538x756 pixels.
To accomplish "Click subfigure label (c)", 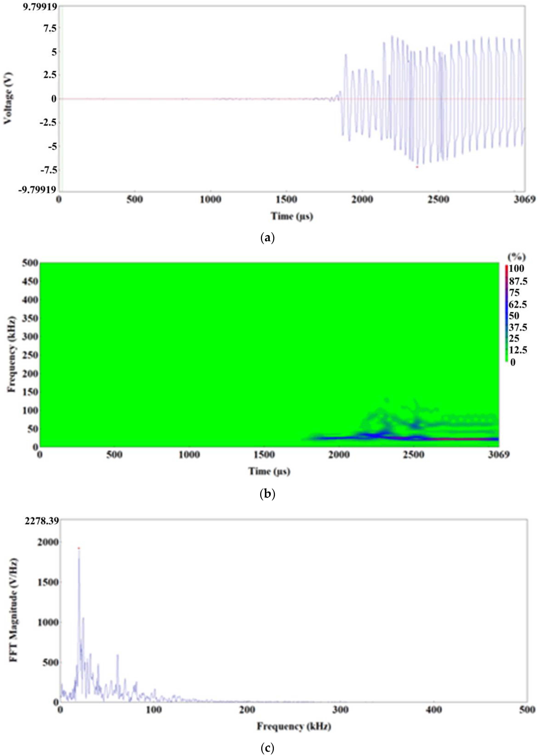I will tap(268, 748).
